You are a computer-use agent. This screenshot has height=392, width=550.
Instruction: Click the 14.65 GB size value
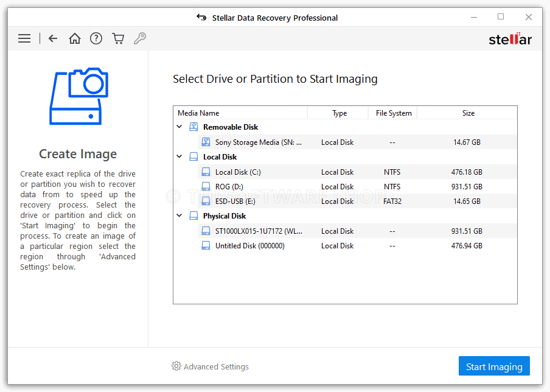pos(467,201)
